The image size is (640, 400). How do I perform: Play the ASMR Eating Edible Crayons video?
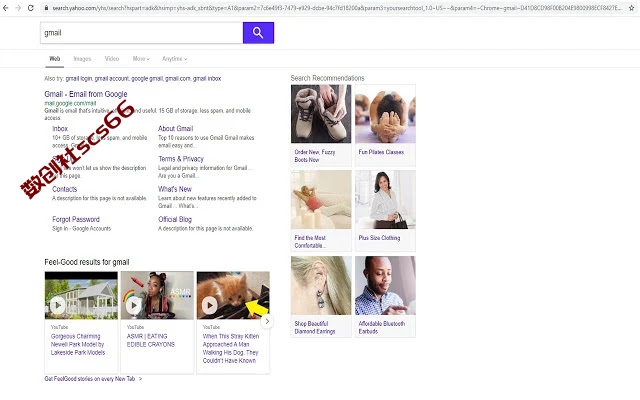(133, 305)
